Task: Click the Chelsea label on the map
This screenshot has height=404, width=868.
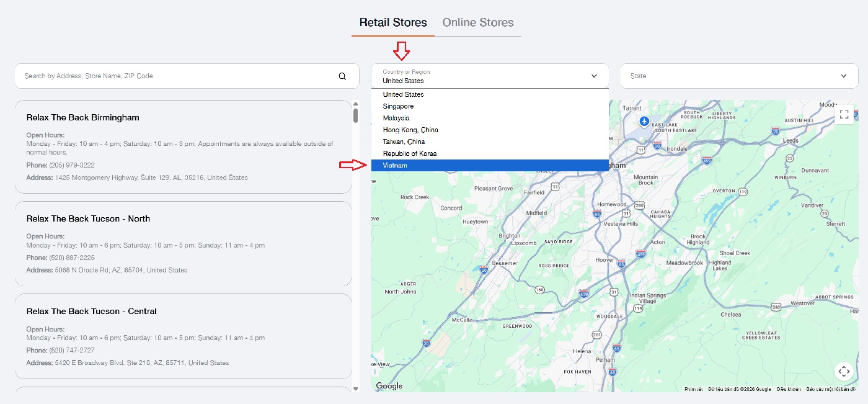Action: tap(731, 315)
